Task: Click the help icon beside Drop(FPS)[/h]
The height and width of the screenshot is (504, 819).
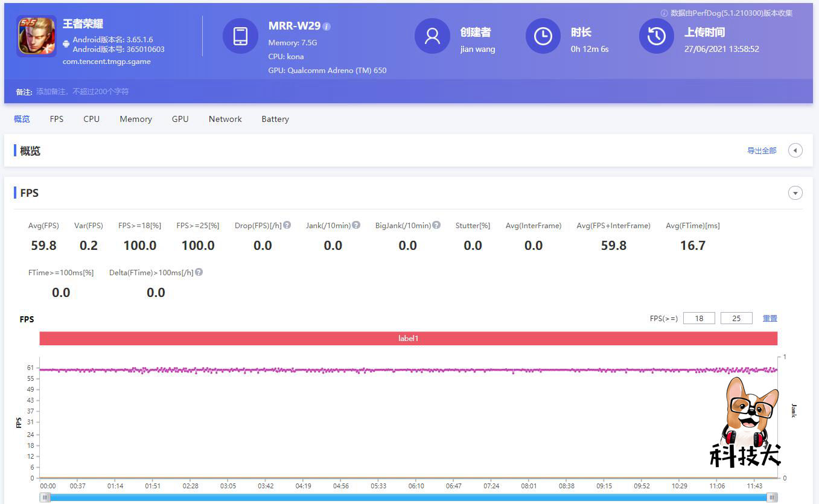Action: [x=287, y=225]
